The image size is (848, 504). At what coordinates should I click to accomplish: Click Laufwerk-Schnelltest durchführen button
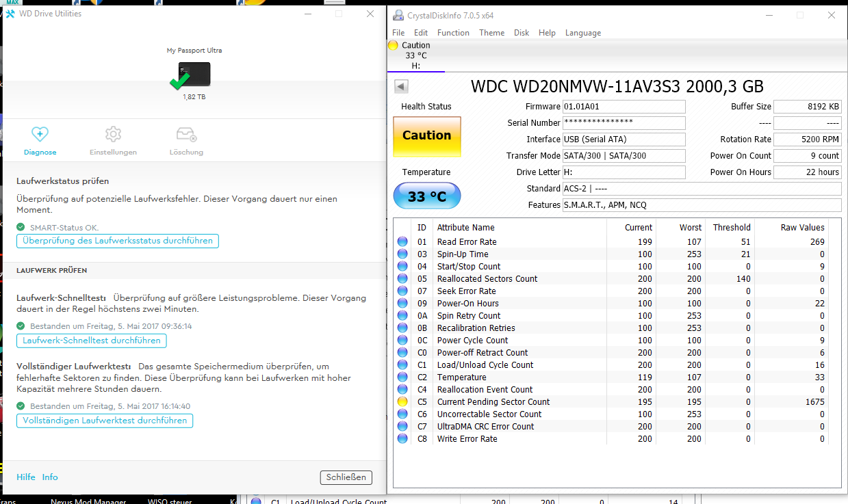click(92, 341)
